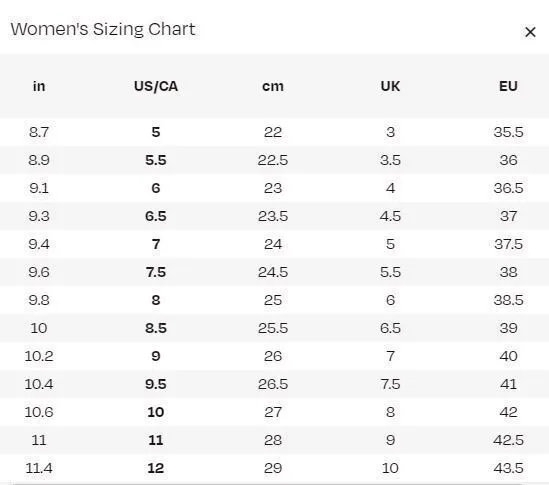
Task: Click the 24.5 cm cell
Action: 273,272
